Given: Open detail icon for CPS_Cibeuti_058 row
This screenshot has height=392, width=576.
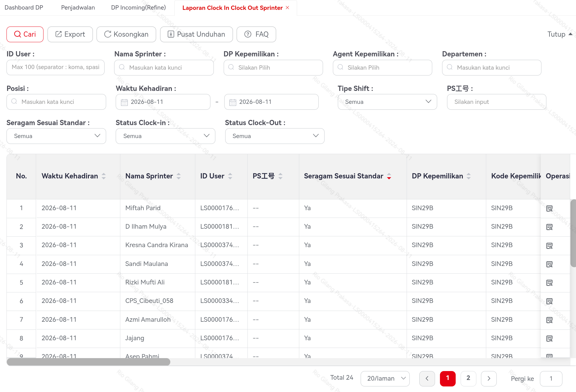Looking at the screenshot, I should (549, 301).
